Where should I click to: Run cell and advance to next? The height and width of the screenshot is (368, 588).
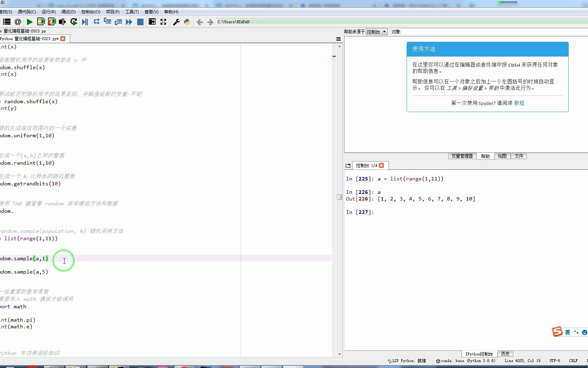[x=52, y=22]
